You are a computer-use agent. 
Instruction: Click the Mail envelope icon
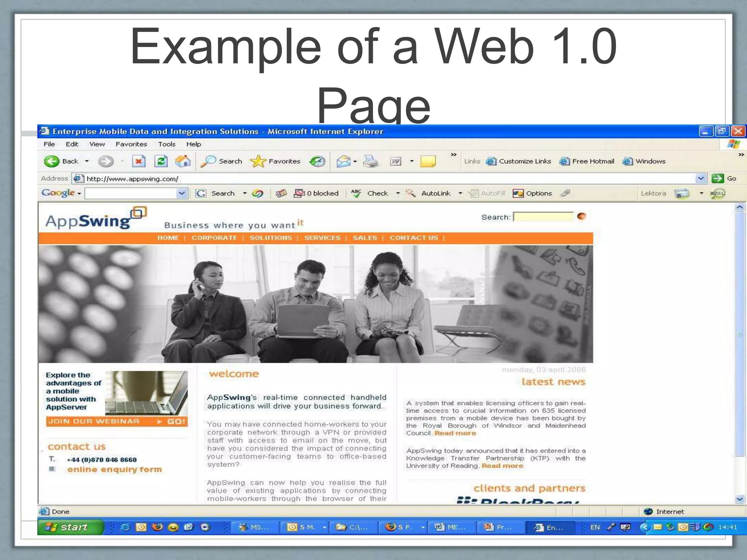(343, 161)
